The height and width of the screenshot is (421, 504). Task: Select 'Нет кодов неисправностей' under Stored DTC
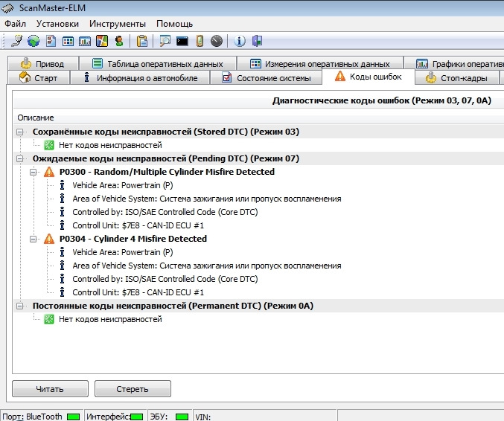pos(110,145)
